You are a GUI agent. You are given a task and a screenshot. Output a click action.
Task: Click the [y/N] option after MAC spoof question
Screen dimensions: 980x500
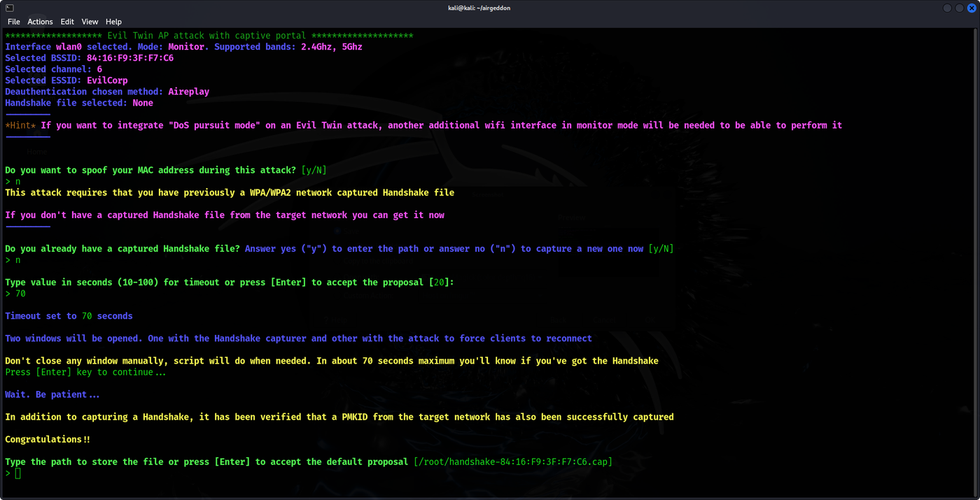click(314, 170)
